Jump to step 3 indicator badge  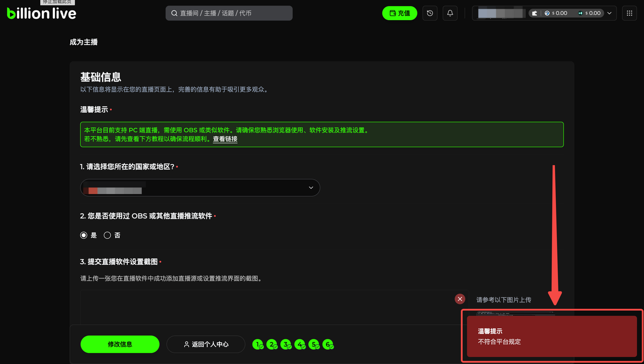pyautogui.click(x=286, y=344)
